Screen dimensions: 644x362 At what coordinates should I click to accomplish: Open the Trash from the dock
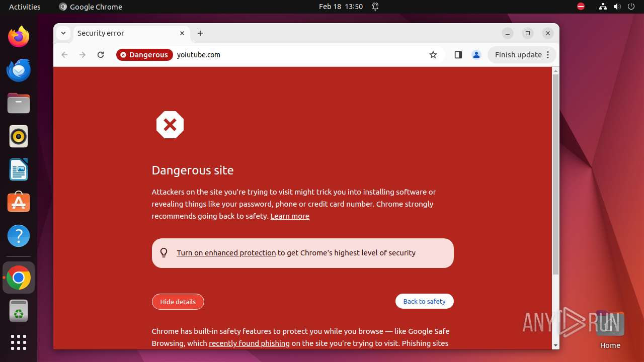(x=19, y=311)
